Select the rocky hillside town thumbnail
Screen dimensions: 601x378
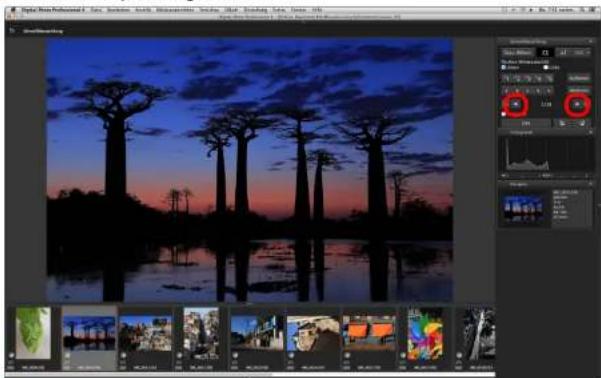[x=145, y=333]
